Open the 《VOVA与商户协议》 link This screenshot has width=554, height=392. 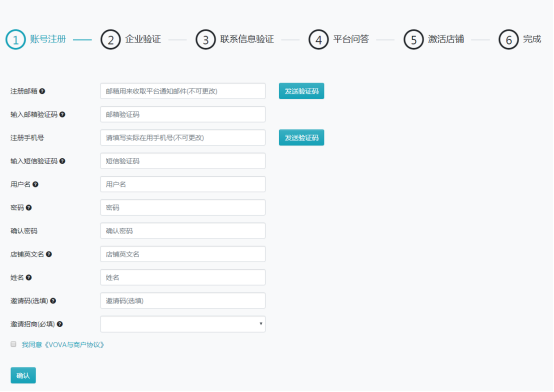[74, 345]
